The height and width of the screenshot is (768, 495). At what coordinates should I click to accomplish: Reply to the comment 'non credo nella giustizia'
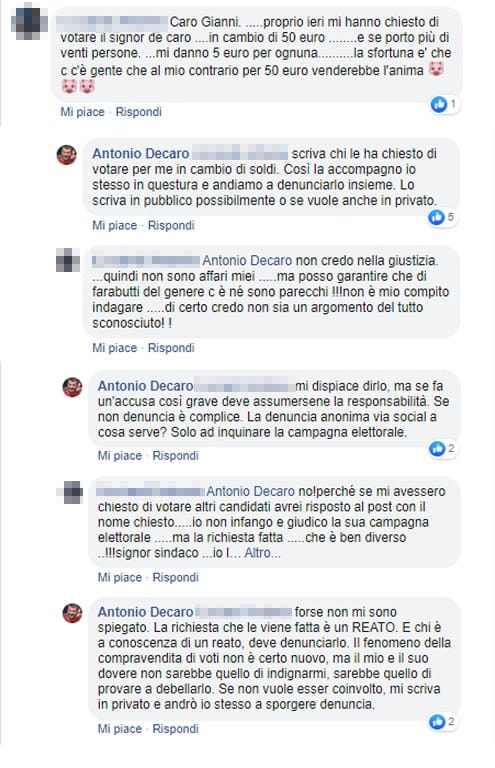point(171,348)
